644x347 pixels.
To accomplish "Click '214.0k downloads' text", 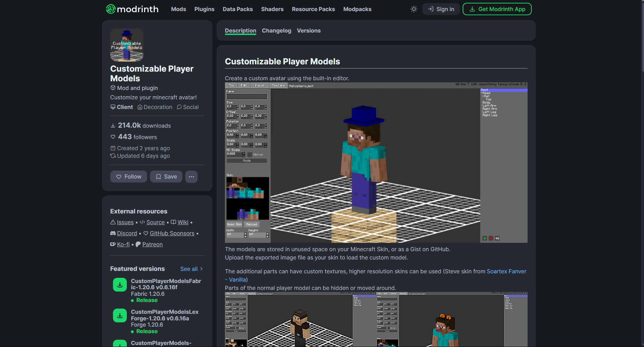I will pyautogui.click(x=144, y=125).
